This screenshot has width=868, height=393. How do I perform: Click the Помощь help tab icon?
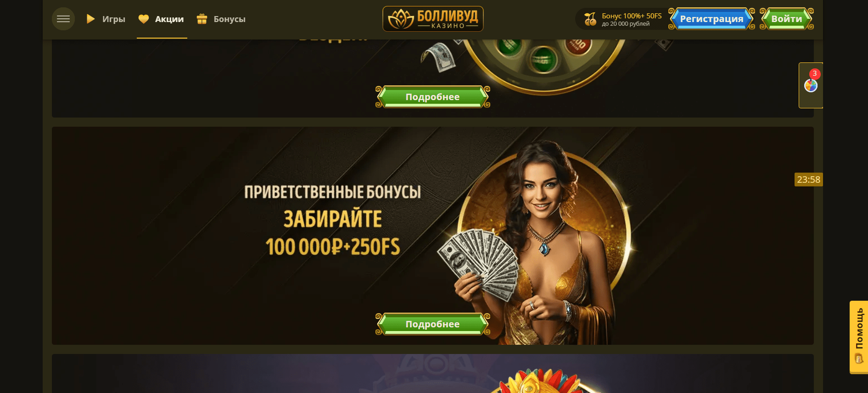point(859,359)
